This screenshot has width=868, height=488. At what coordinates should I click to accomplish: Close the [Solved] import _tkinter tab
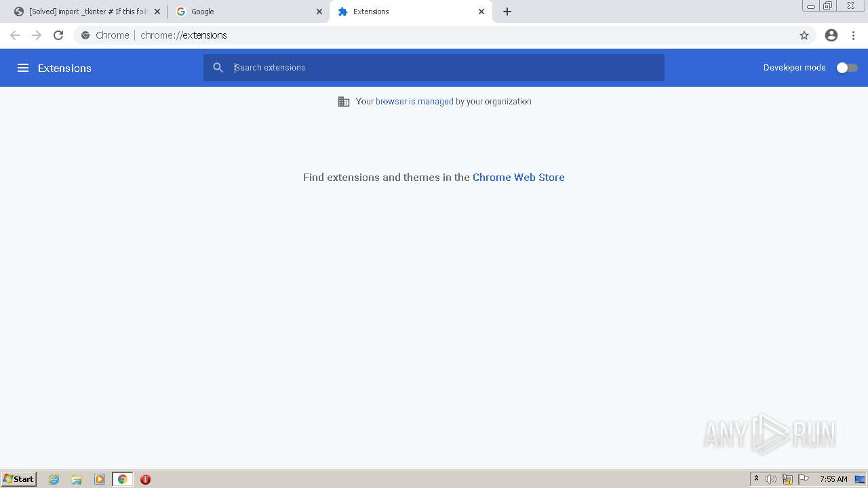click(157, 12)
